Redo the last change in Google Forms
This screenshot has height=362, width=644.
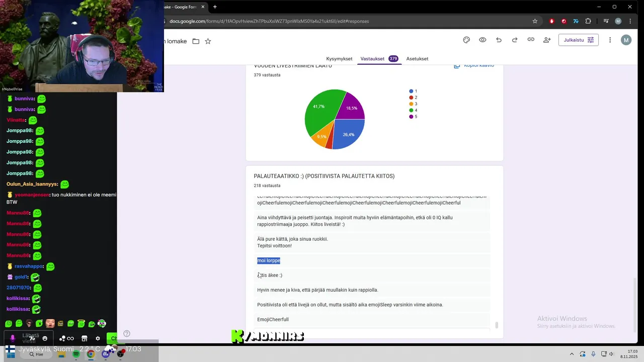coord(515,40)
